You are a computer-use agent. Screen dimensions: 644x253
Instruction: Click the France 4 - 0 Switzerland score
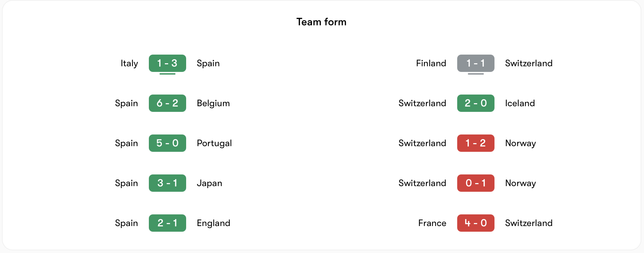(476, 223)
